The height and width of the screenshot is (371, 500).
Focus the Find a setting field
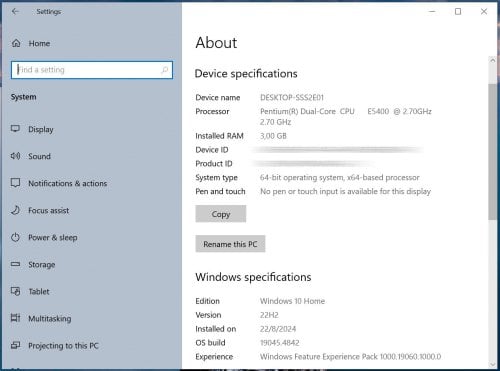(x=92, y=70)
